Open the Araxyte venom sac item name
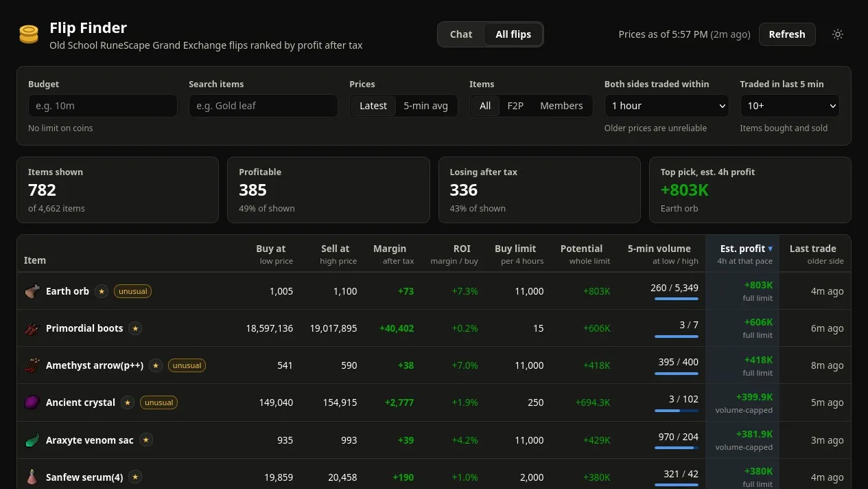Viewport: 868px width, 489px height. tap(90, 440)
